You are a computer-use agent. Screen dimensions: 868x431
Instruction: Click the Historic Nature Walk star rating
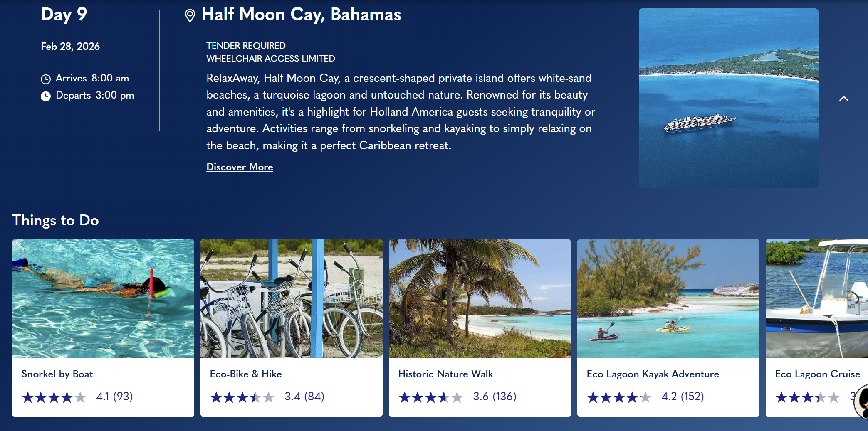(x=431, y=397)
